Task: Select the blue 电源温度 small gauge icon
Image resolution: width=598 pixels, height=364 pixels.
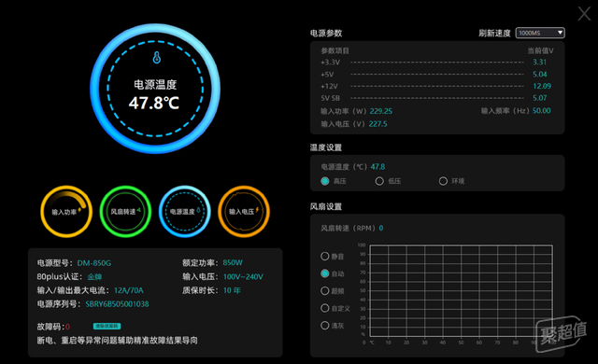Action: pyautogui.click(x=185, y=211)
